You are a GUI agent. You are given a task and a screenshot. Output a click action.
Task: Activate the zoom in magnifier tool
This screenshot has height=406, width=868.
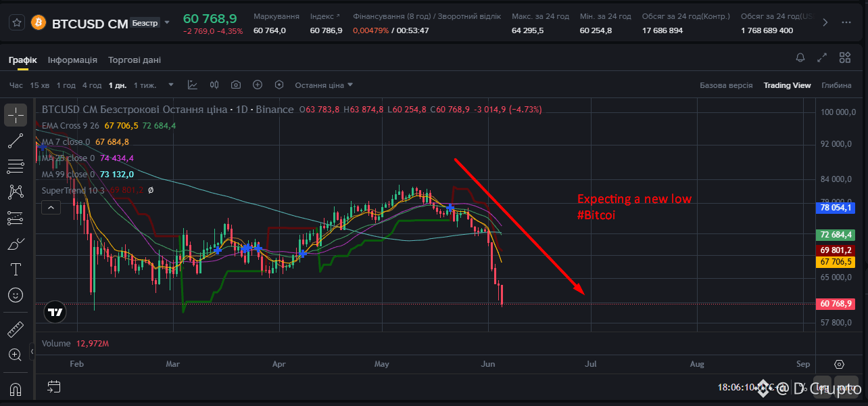click(16, 355)
